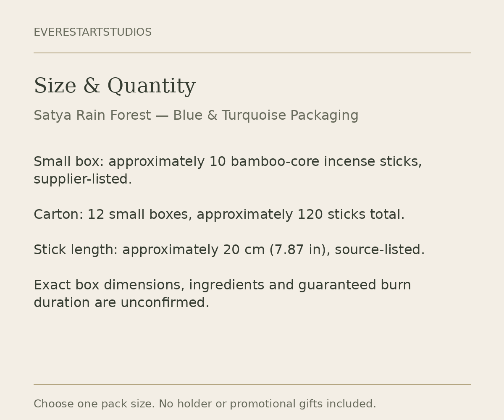The width and height of the screenshot is (504, 420).
Task: Click the Blue & Turquoise Packaging text
Action: (x=265, y=115)
